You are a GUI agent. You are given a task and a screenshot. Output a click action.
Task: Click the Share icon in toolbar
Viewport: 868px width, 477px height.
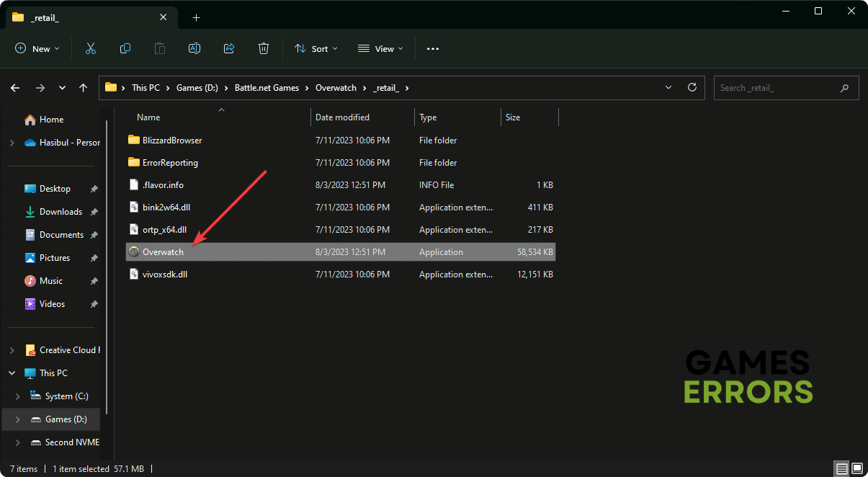click(229, 48)
